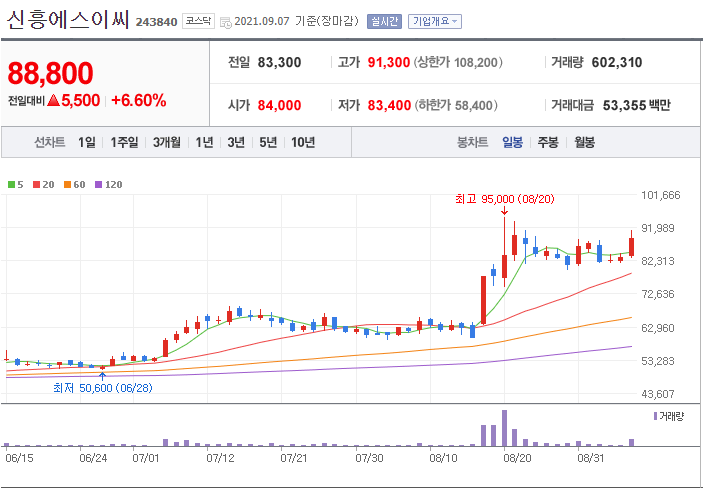
Task: Click the 거래량 602,310 value
Action: (x=617, y=62)
